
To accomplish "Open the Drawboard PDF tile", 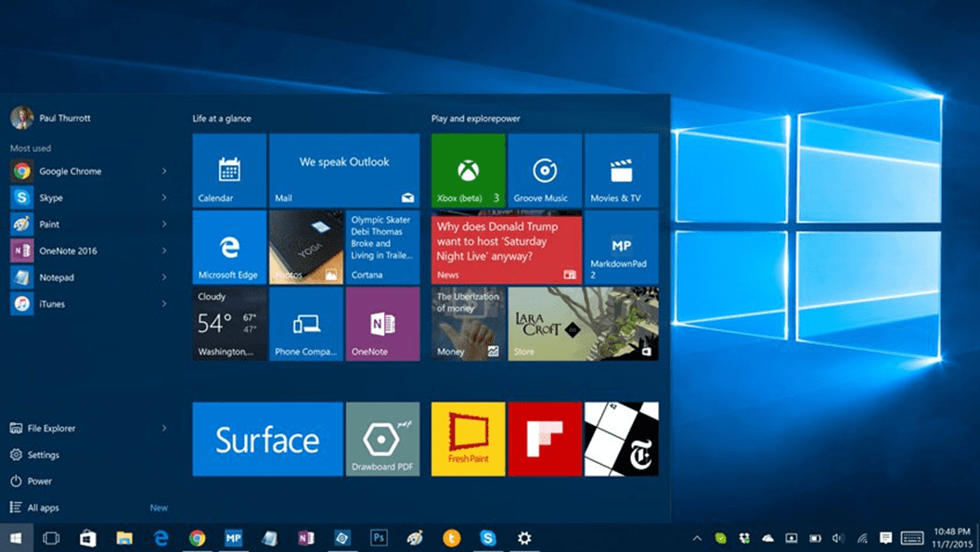I will [382, 439].
